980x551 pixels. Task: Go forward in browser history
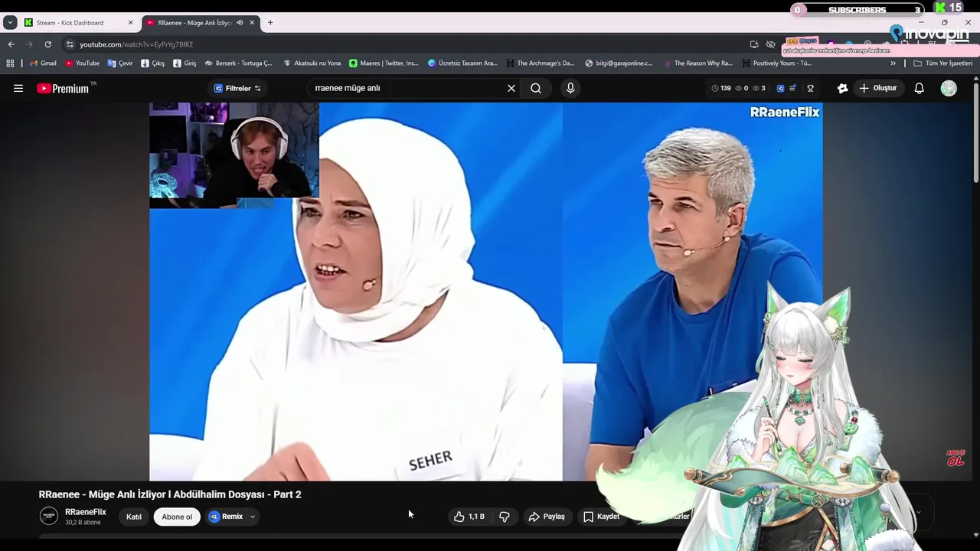[29, 44]
